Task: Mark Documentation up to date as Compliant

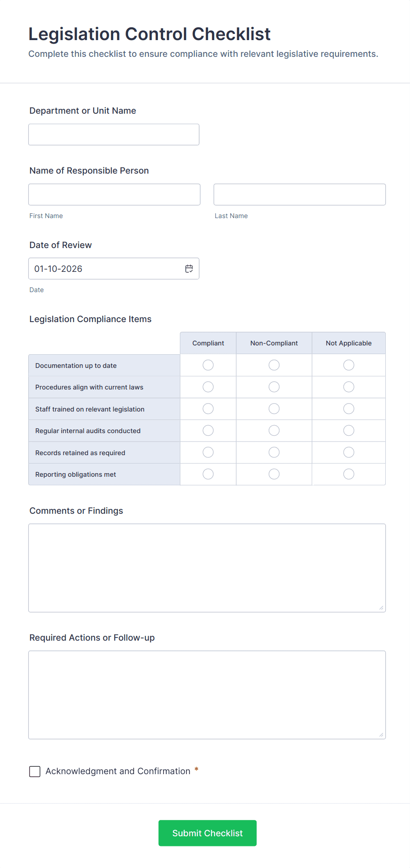Action: click(208, 365)
